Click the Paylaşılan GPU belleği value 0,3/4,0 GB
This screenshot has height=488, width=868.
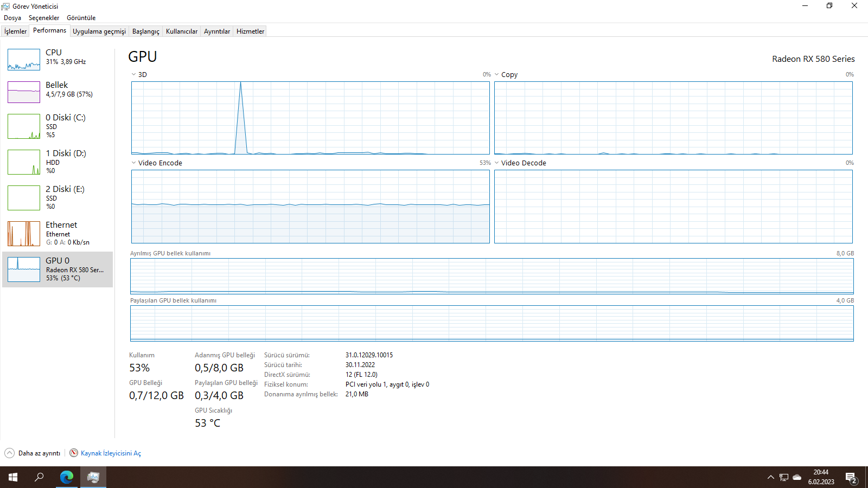coord(219,395)
